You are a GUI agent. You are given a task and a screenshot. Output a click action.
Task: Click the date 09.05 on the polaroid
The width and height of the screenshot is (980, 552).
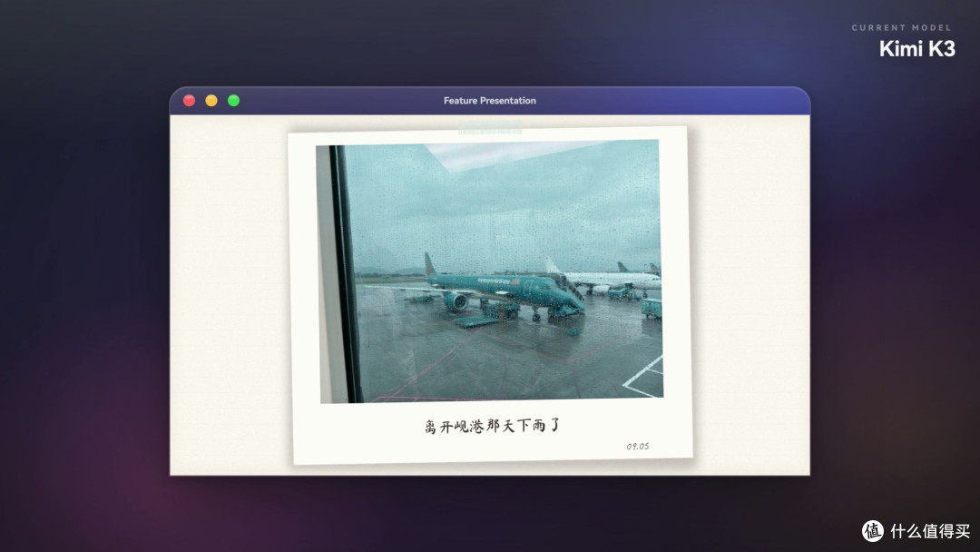coord(638,447)
